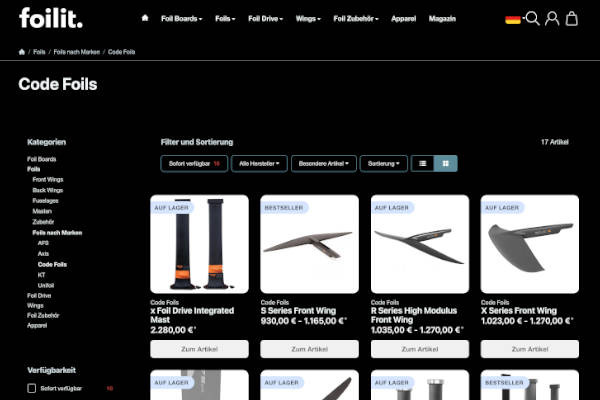The width and height of the screenshot is (600, 400).
Task: Select Foil Zubehör in sidebar
Action: 43,315
